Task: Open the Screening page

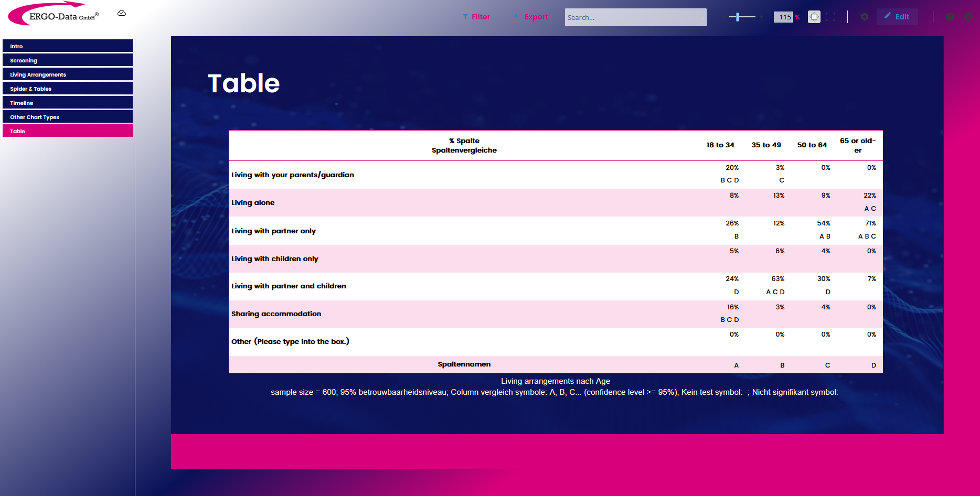Action: (68, 60)
